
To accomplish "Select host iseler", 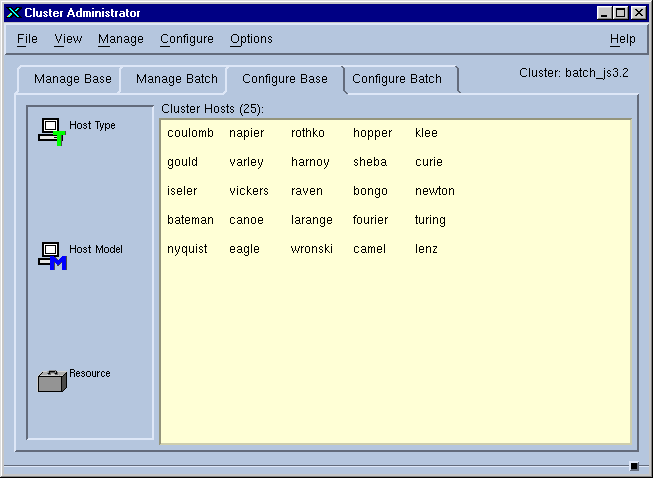I will pos(182,191).
